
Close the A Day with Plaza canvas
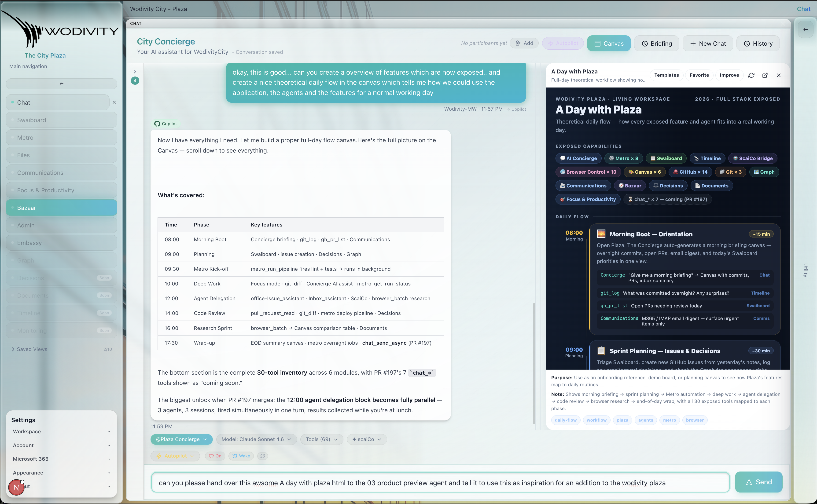[x=779, y=75]
